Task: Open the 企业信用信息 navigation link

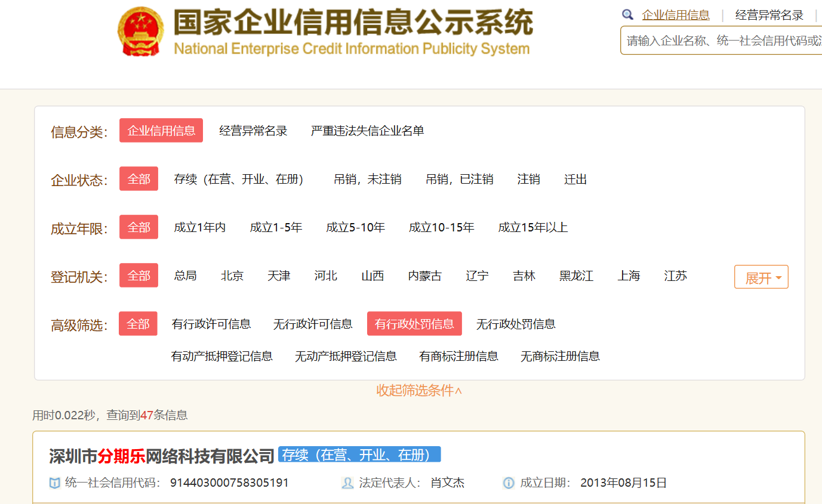Action: 676,14
